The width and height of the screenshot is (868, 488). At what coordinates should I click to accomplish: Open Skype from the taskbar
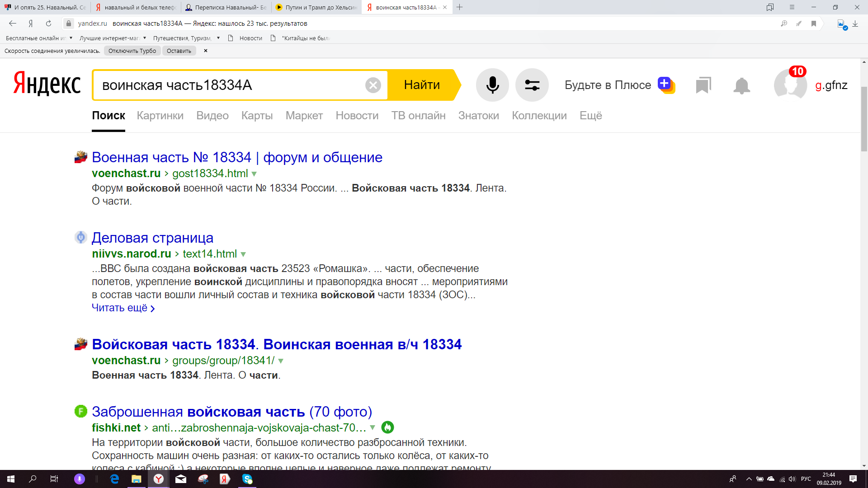tap(247, 479)
